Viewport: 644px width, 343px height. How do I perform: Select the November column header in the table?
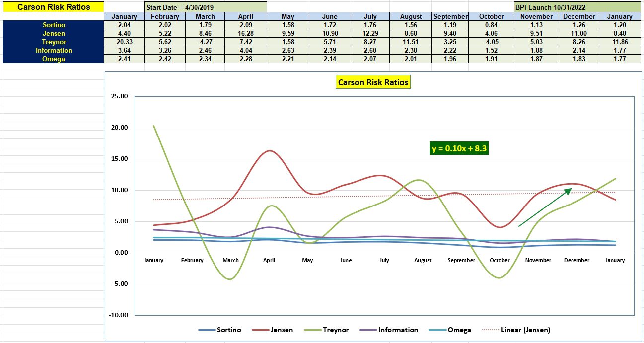coord(536,16)
